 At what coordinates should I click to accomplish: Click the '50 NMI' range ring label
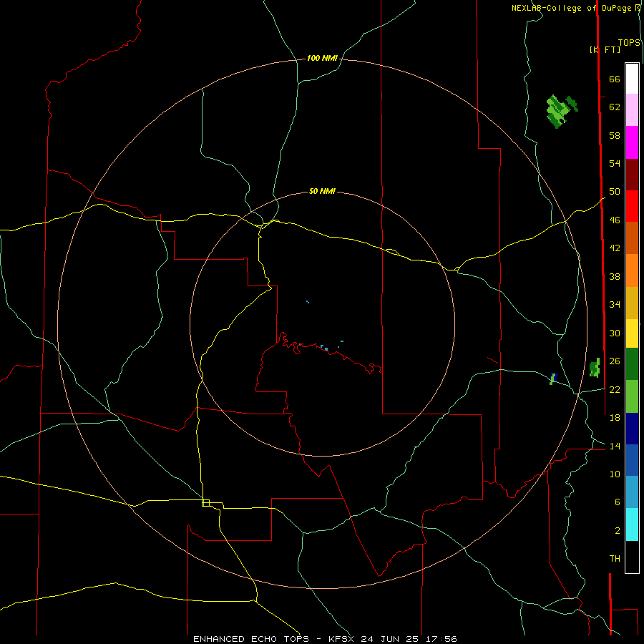click(322, 191)
